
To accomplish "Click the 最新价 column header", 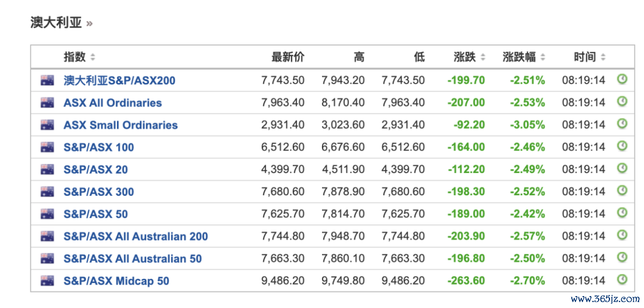I will coord(288,57).
